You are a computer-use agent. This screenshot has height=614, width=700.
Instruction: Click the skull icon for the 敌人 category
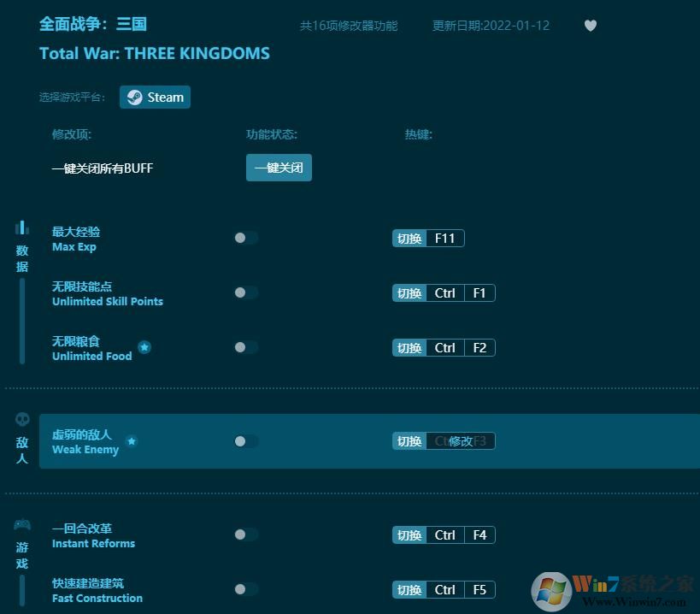[x=21, y=419]
